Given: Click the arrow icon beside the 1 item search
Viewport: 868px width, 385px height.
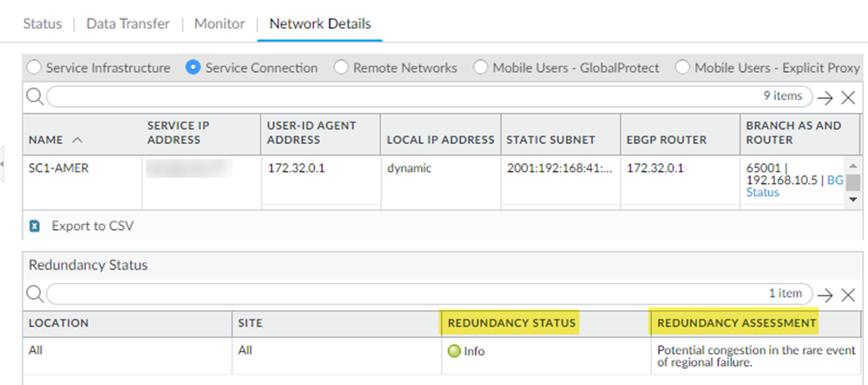Looking at the screenshot, I should 825,295.
